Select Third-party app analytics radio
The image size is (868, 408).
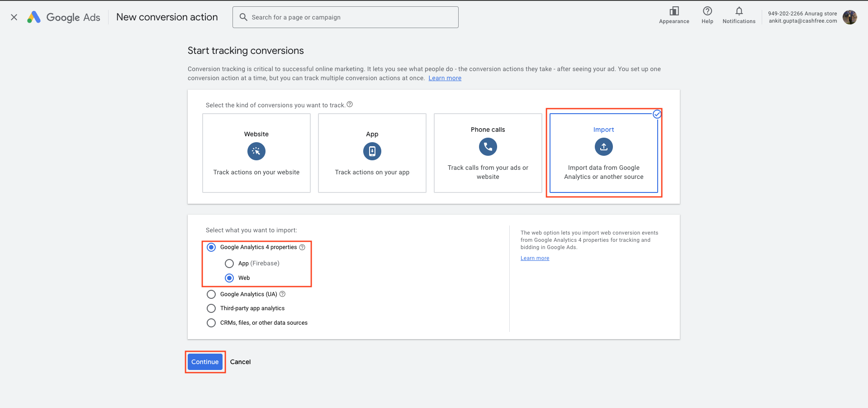211,308
